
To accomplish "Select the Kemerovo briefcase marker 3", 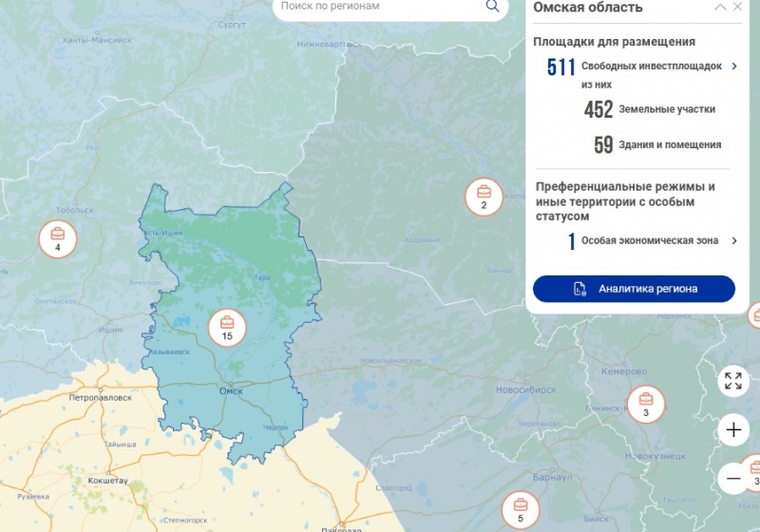I will 645,405.
